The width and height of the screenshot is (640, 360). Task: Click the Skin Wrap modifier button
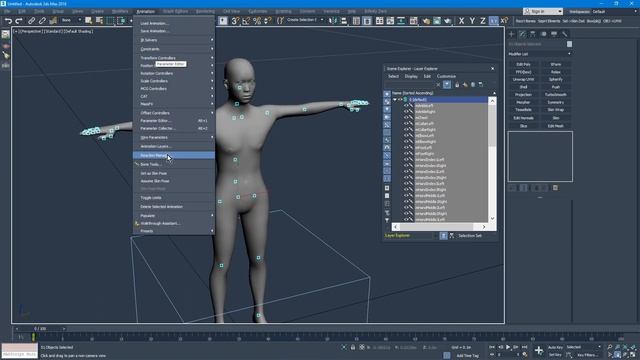coord(556,110)
